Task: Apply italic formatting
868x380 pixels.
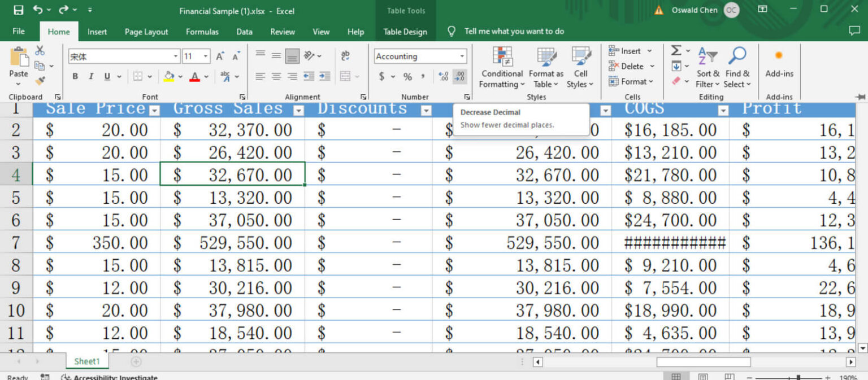Action: tap(90, 76)
